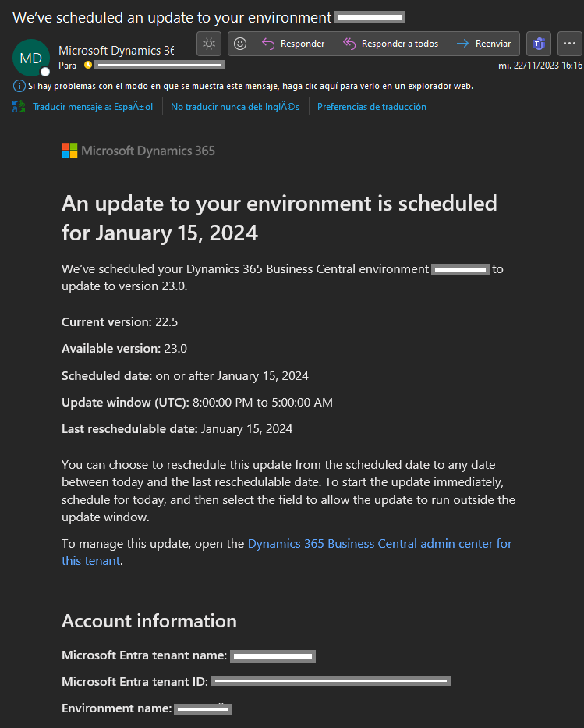Viewport: 584px width, 728px height.
Task: Forward the email with Reenviar
Action: 484,44
